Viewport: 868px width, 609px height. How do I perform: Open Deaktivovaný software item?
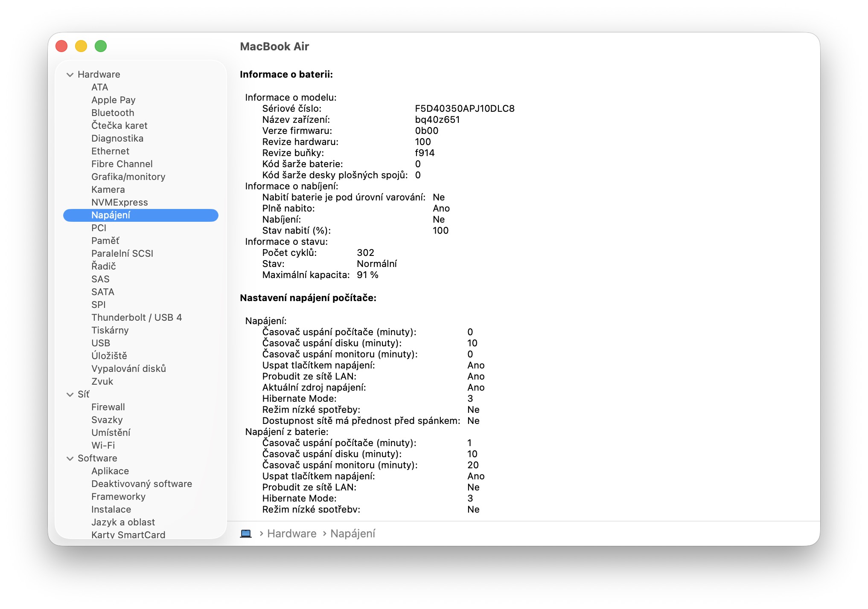pyautogui.click(x=141, y=484)
